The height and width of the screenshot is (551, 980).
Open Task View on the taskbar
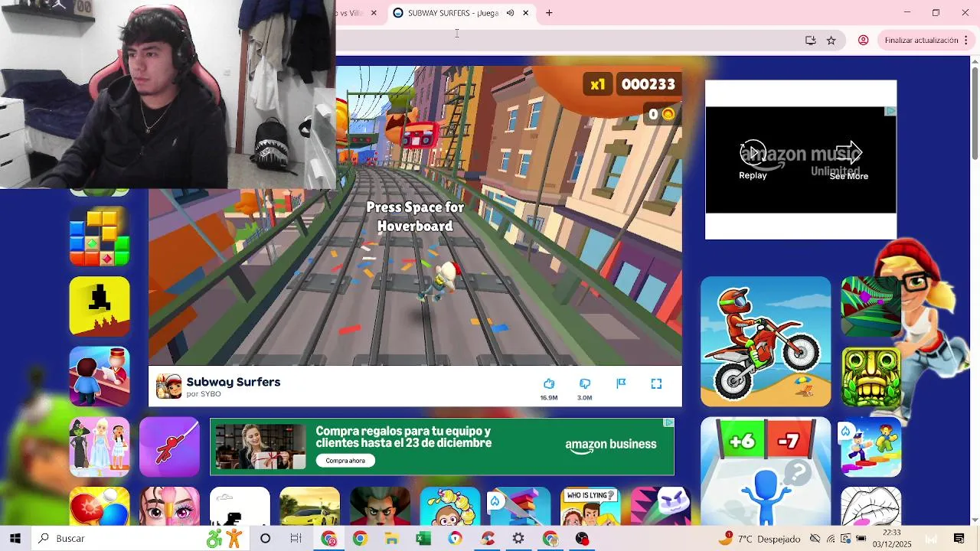pyautogui.click(x=296, y=539)
